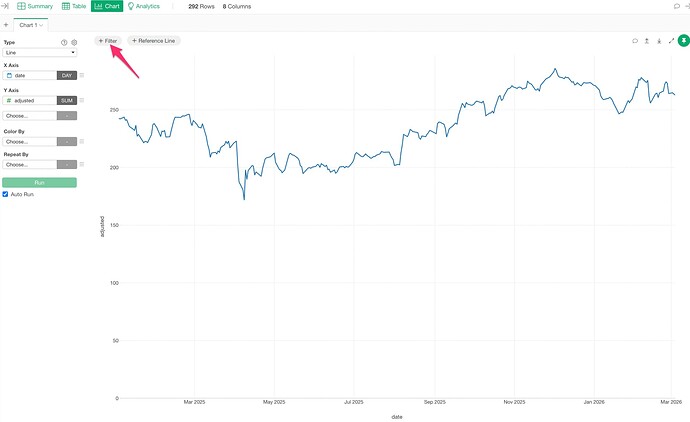Image resolution: width=690 pixels, height=422 pixels.
Task: Add a new Filter
Action: [x=107, y=41]
